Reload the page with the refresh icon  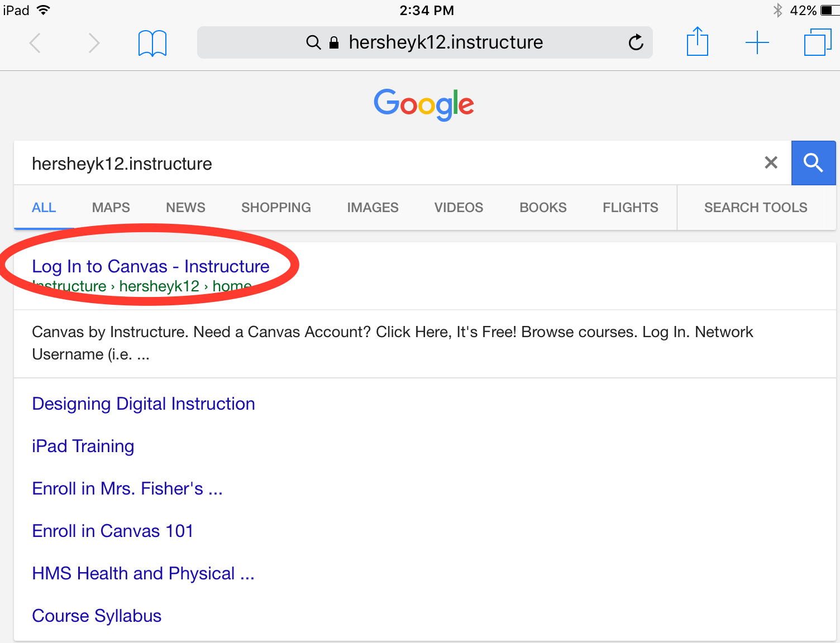pyautogui.click(x=636, y=42)
